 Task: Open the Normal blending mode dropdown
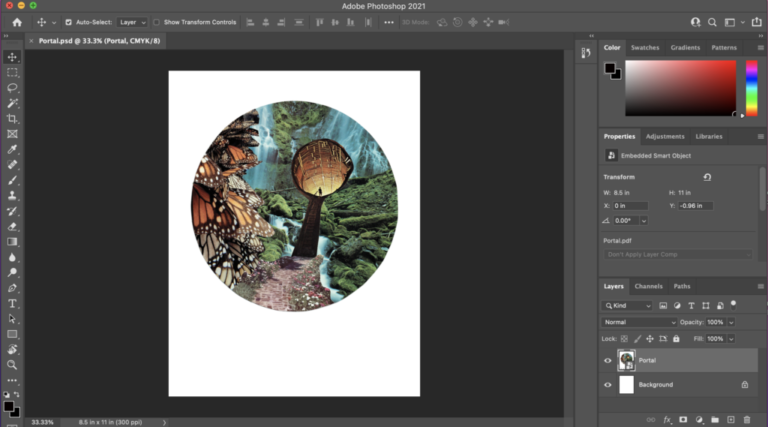(x=639, y=322)
